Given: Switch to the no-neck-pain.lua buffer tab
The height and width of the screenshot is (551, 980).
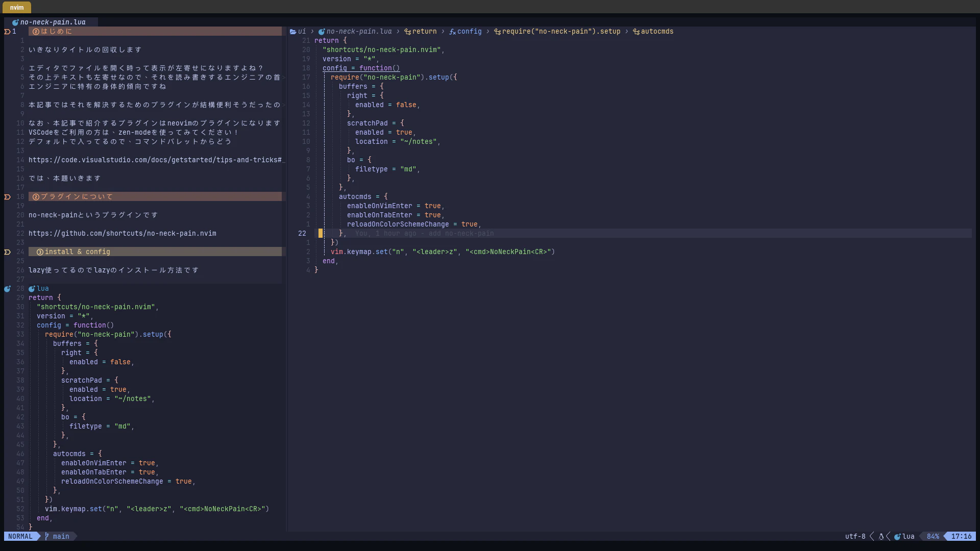Looking at the screenshot, I should point(51,22).
